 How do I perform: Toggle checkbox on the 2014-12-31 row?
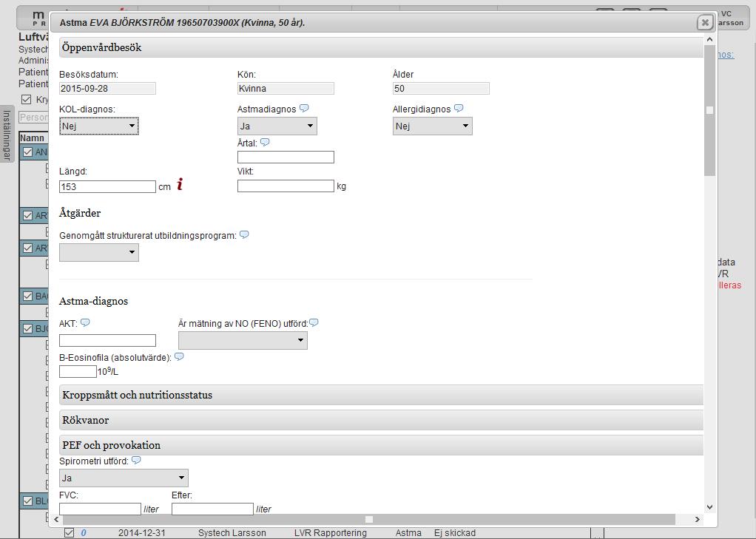pos(69,533)
